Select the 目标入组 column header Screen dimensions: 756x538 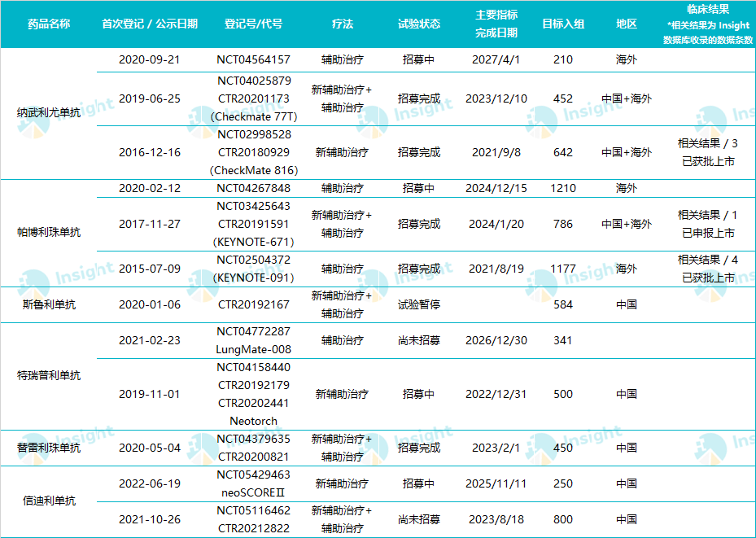pos(563,24)
